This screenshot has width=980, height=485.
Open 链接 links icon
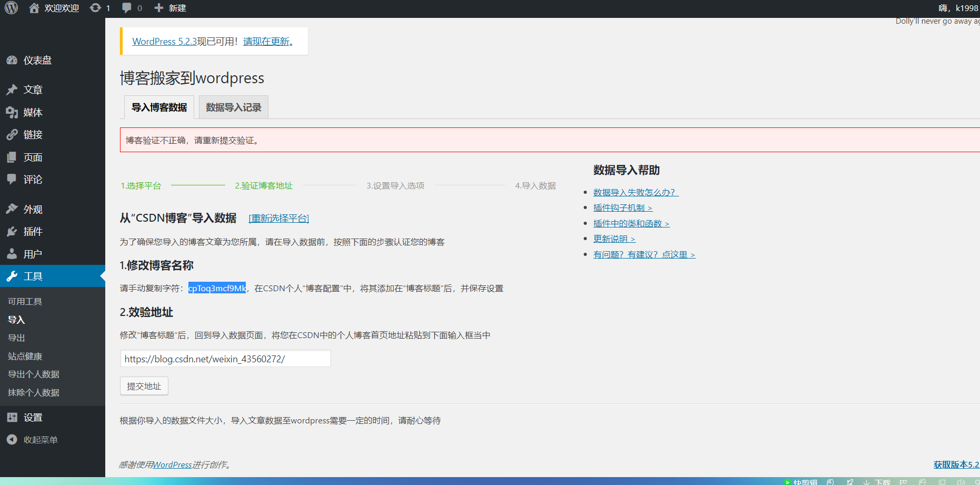point(12,135)
